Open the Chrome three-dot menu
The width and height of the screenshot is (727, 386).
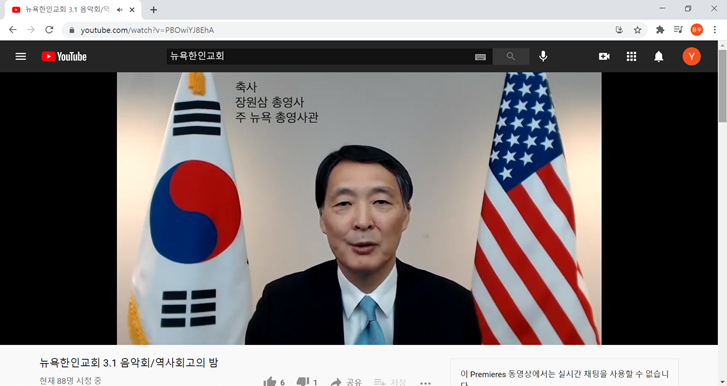[714, 30]
